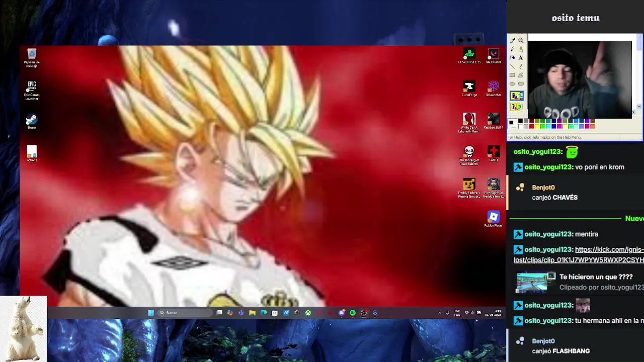
Task: Select the Polygon tool in Paint
Action: tap(521, 75)
